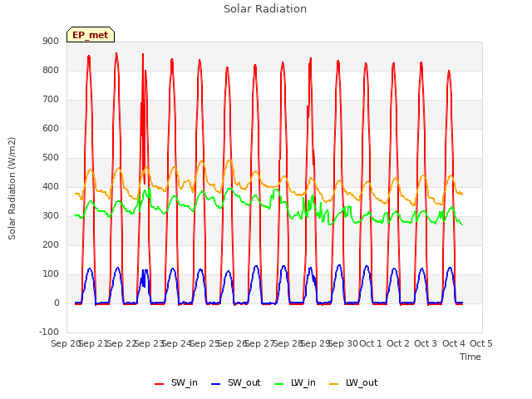Viewport: 532px width, 399px height.
Task: Toggle the LW_in legend entry
Action: (294, 382)
